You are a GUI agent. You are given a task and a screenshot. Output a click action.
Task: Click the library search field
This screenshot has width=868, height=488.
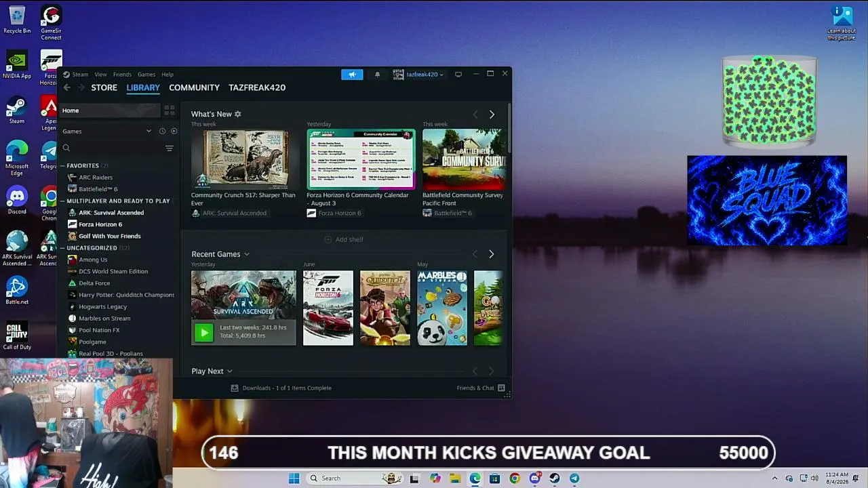coord(112,148)
